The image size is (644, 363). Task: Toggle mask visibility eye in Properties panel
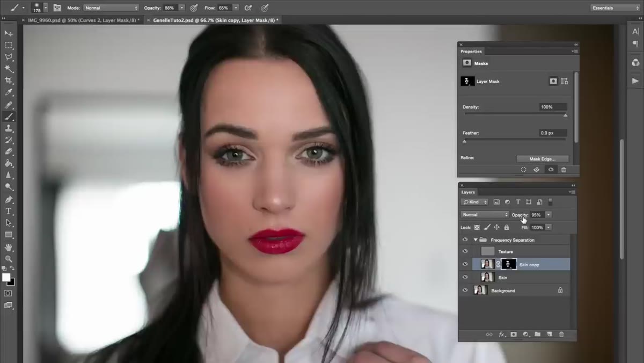point(551,170)
